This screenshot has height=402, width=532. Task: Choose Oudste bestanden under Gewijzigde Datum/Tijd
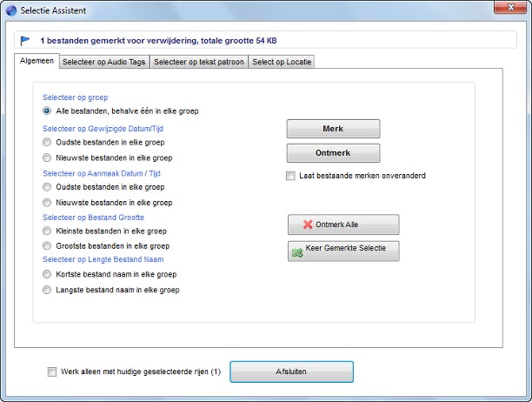point(48,143)
